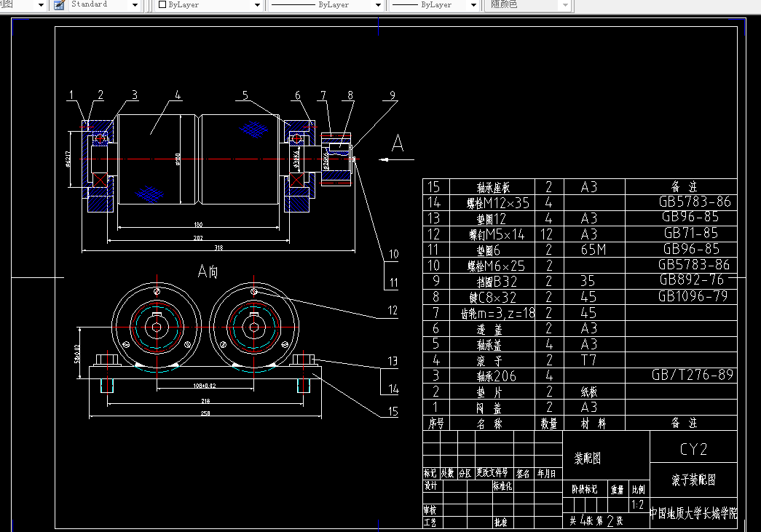This screenshot has height=532, width=761.
Task: Click the 标准化 title block label
Action: 502,486
